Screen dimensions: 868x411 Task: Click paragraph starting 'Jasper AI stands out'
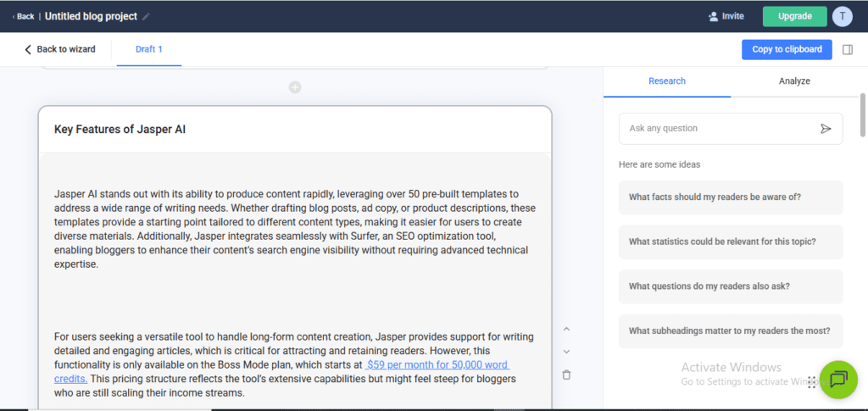click(295, 230)
